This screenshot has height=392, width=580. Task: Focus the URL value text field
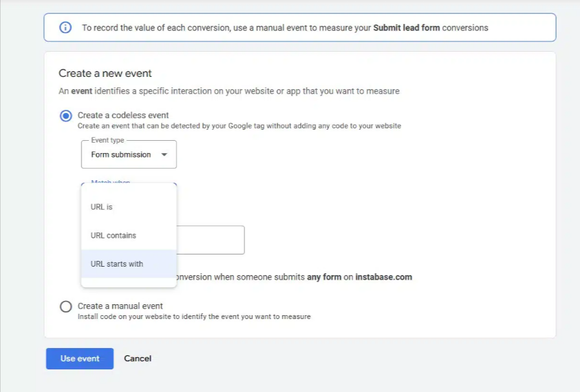click(x=210, y=240)
